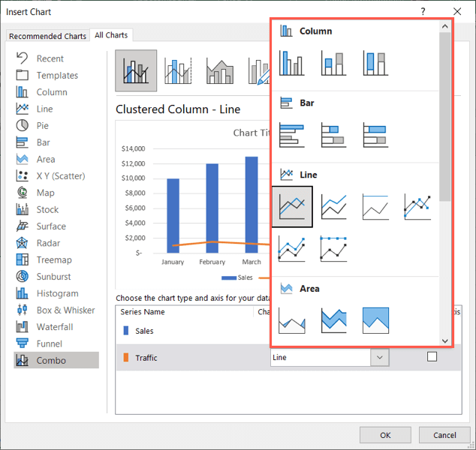Choose Stacked Line chart subtype
The image size is (476, 450).
(x=333, y=207)
